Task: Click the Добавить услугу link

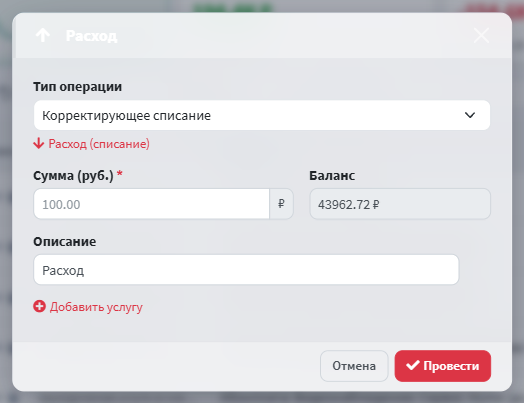Action: coord(96,307)
